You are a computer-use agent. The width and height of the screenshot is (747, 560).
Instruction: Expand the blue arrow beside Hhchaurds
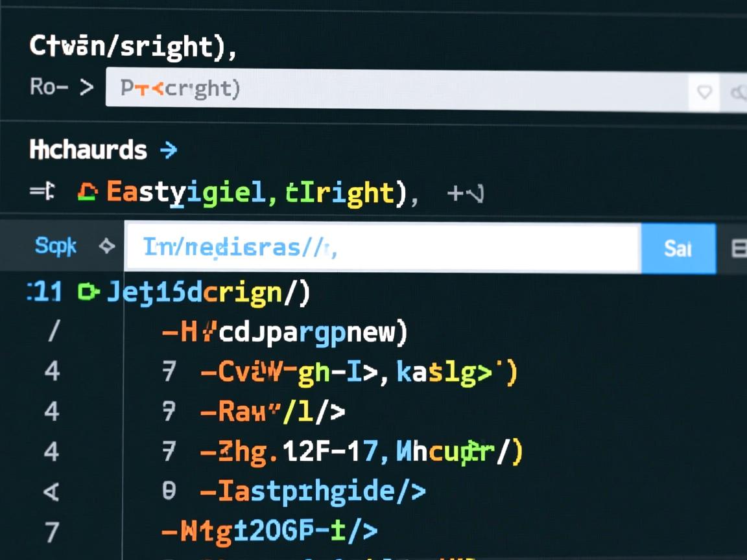coord(168,150)
